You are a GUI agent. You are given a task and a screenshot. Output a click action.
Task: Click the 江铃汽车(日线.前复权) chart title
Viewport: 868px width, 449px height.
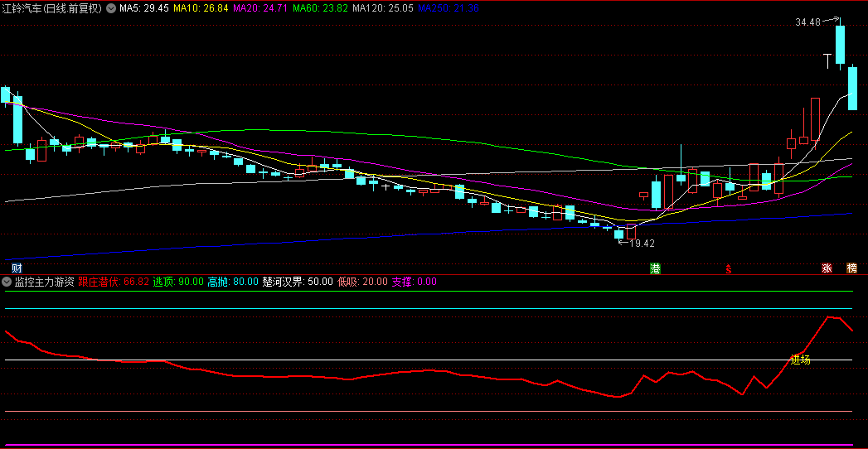pos(52,8)
